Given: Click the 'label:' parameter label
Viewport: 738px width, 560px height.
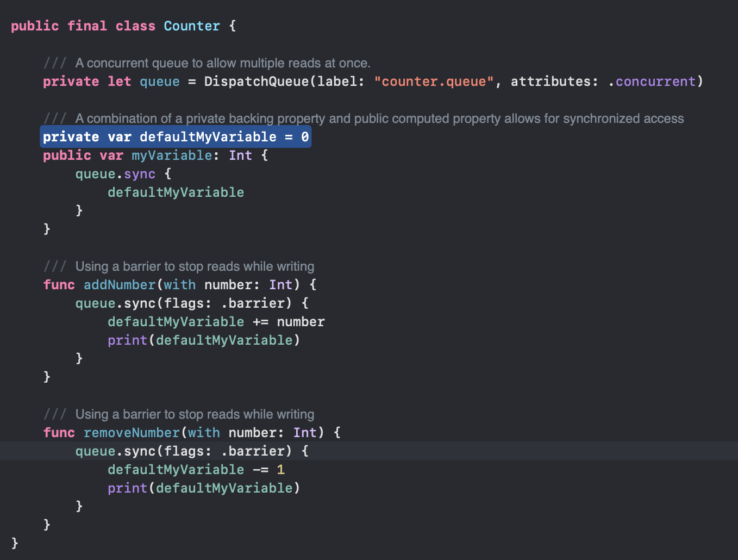Looking at the screenshot, I should coord(341,82).
